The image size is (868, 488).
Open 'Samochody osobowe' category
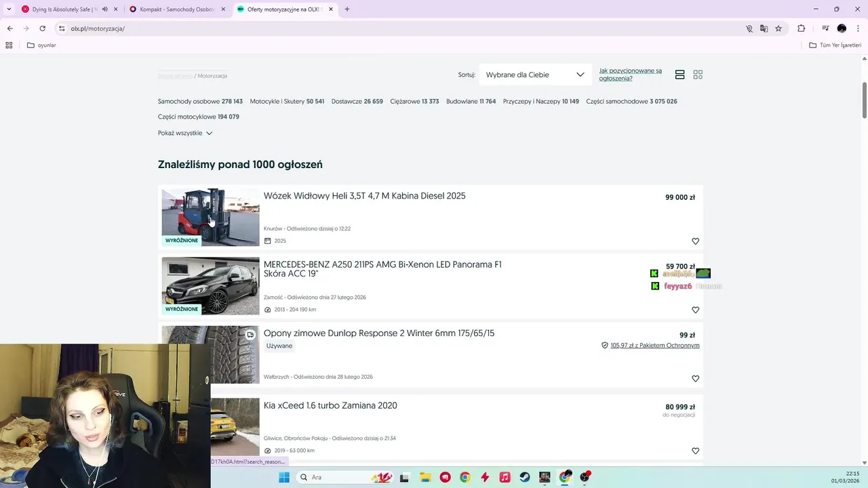point(200,102)
